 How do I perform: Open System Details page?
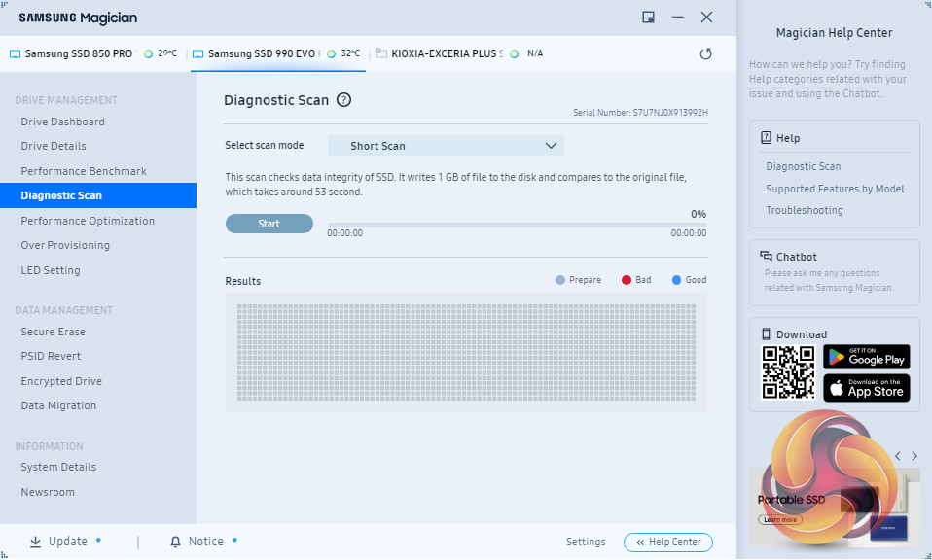pyautogui.click(x=58, y=467)
